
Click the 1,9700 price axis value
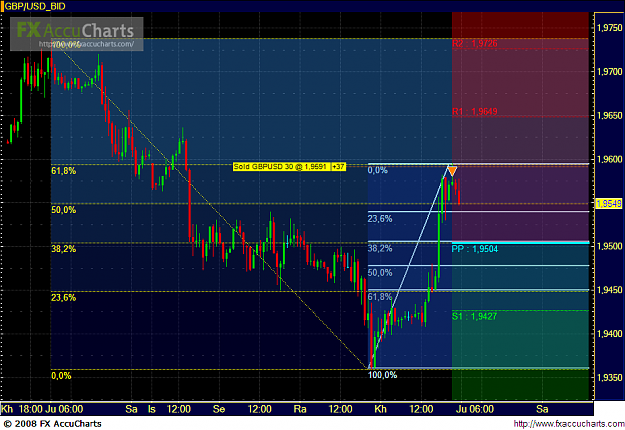pyautogui.click(x=609, y=72)
